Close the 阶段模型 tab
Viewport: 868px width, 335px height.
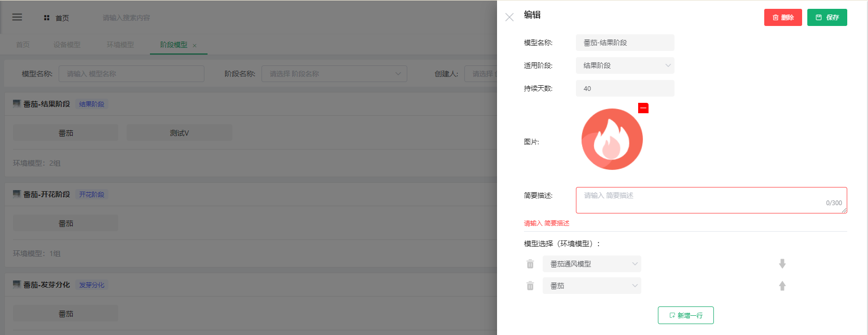click(195, 46)
